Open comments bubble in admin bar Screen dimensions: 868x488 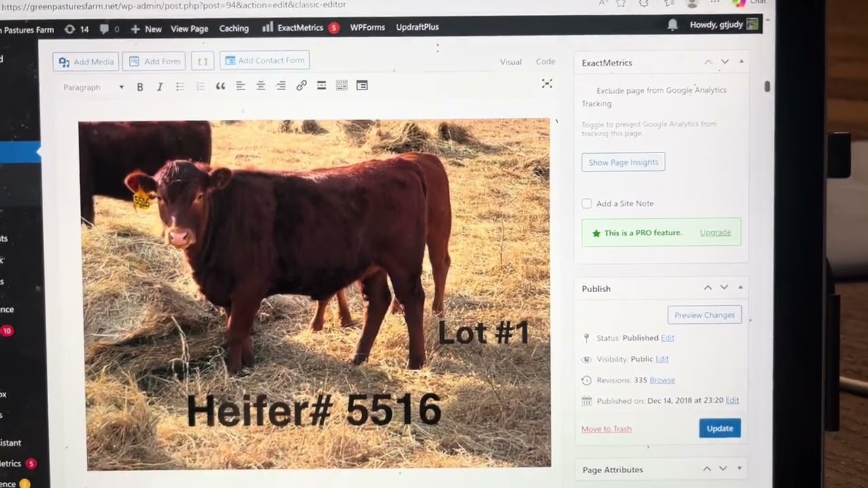tap(109, 29)
